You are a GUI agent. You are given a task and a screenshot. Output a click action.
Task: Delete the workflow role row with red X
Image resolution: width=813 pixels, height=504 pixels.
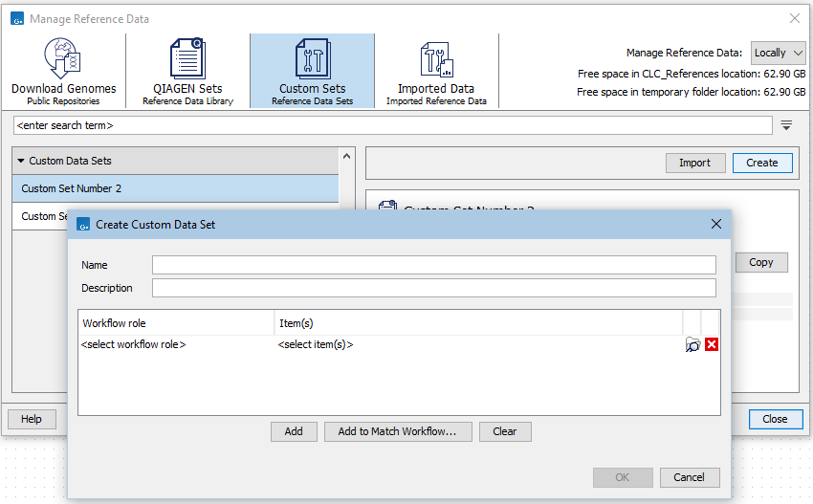[x=712, y=344]
